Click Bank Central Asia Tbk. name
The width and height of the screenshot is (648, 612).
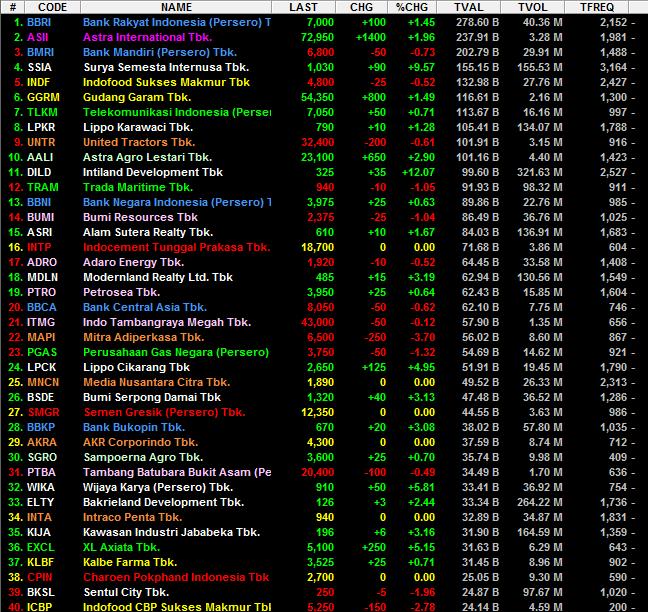coord(145,307)
